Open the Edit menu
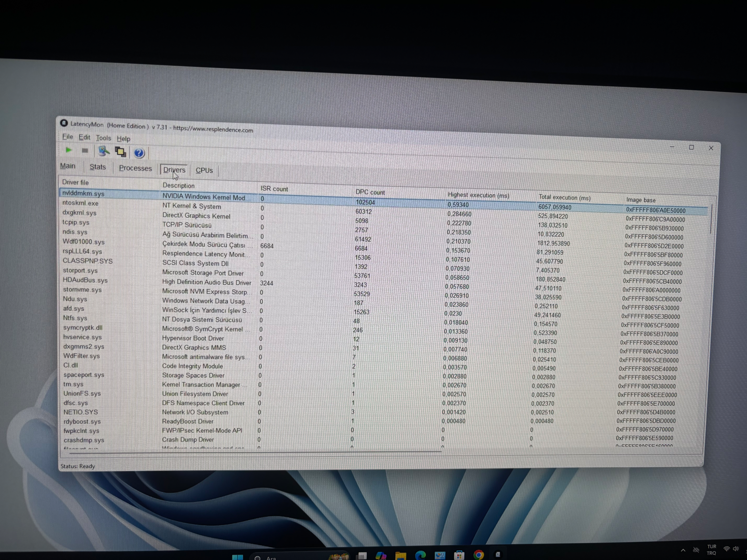The image size is (747, 560). tap(84, 137)
